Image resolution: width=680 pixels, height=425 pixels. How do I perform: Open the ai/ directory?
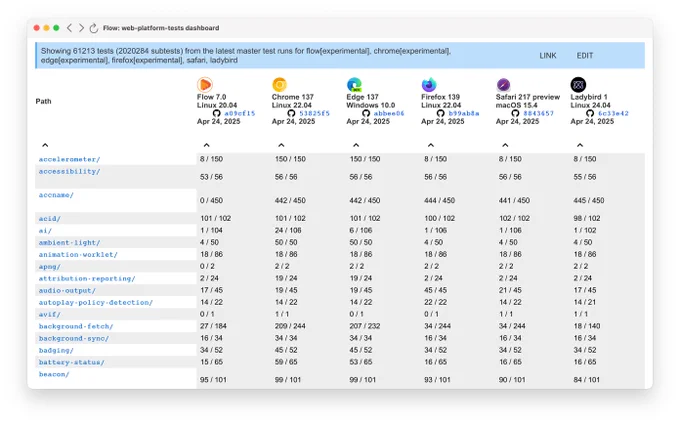coord(45,231)
